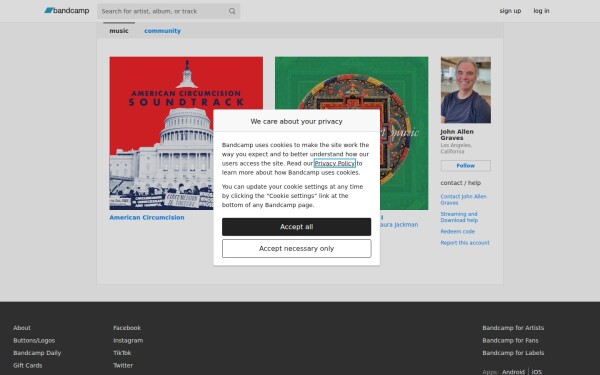Screen dimensions: 600x375
Task: Click the 'We care about your privacy' heading
Action: click(297, 121)
